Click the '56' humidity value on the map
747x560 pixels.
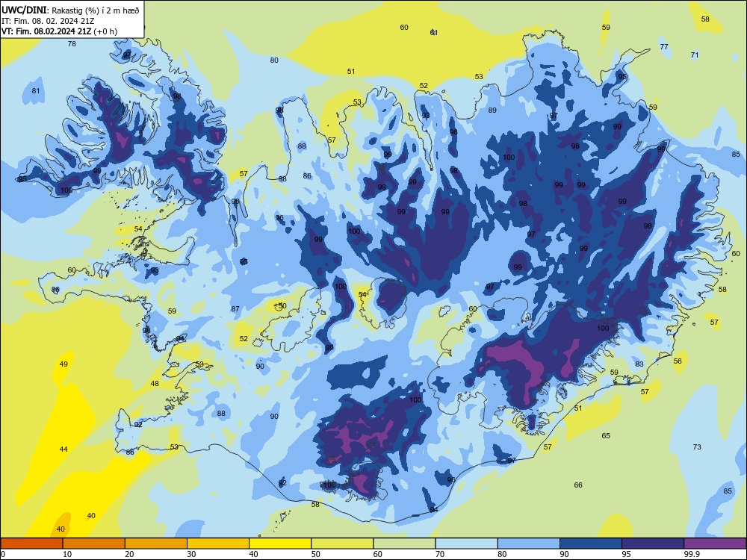[x=678, y=361]
